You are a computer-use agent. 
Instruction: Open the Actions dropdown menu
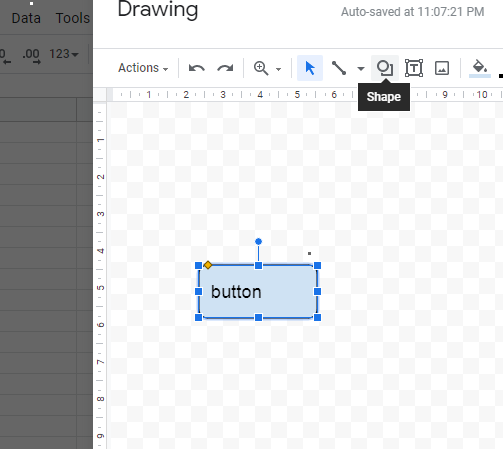tap(143, 68)
